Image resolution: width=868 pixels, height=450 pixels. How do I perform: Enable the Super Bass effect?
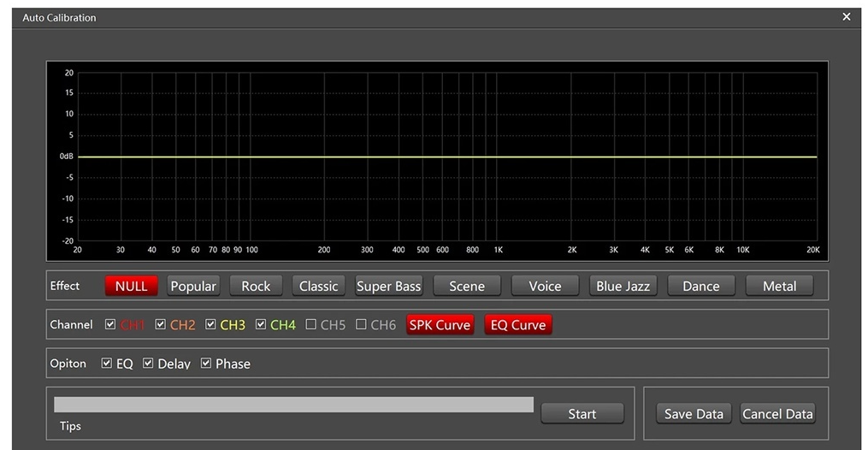point(388,286)
